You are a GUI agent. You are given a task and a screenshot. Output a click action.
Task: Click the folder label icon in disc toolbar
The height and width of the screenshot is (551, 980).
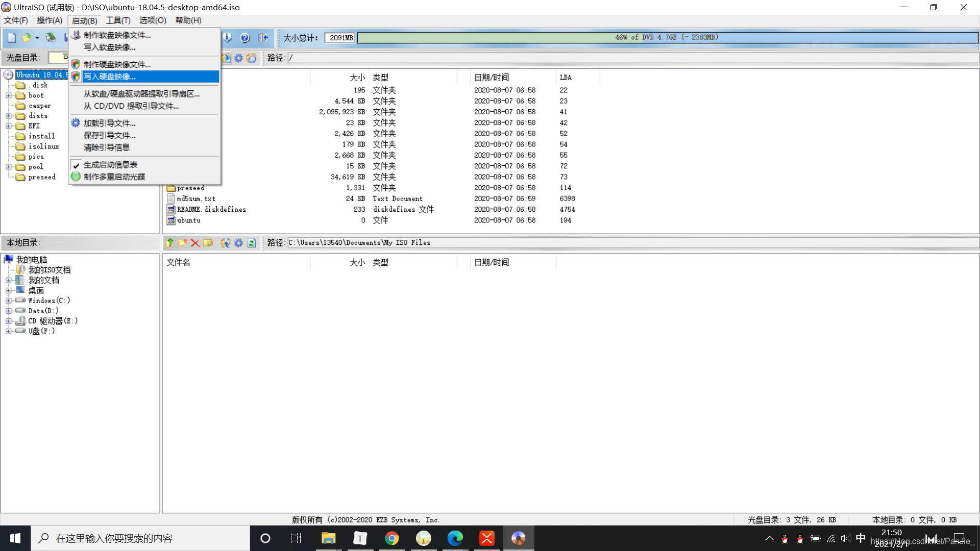click(x=251, y=58)
